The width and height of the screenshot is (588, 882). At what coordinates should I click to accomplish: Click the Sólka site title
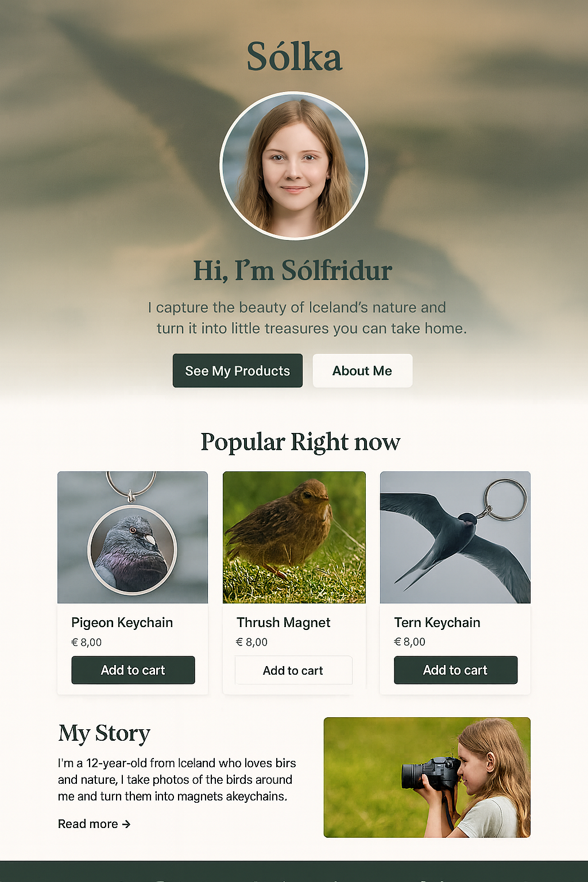[294, 57]
